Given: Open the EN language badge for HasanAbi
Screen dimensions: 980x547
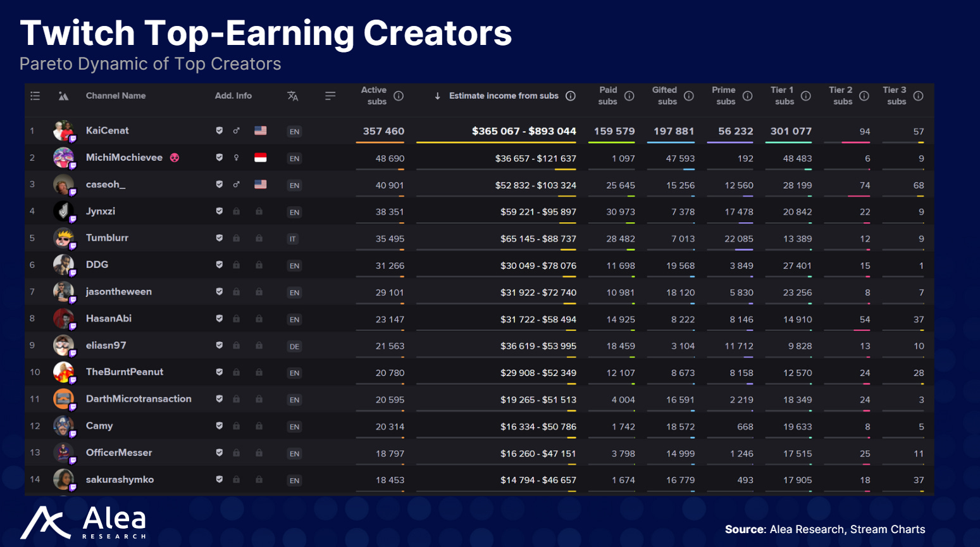Looking at the screenshot, I should 294,319.
